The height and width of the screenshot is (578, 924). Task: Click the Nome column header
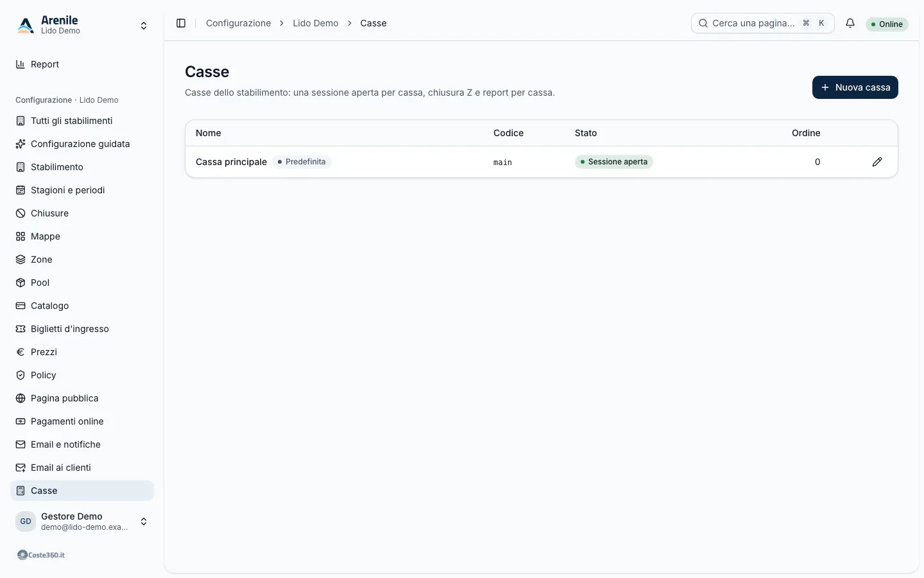[x=209, y=133]
